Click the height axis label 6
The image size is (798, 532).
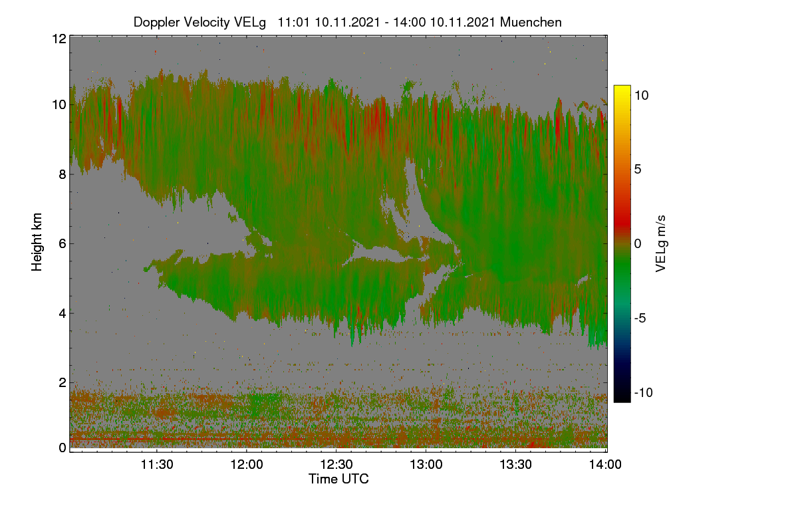[63, 243]
